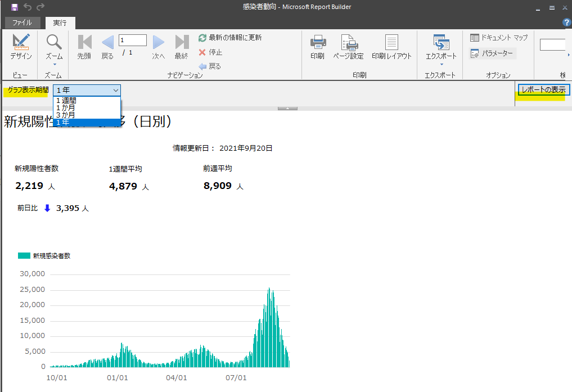Click the 停止 stop button

[x=210, y=52]
